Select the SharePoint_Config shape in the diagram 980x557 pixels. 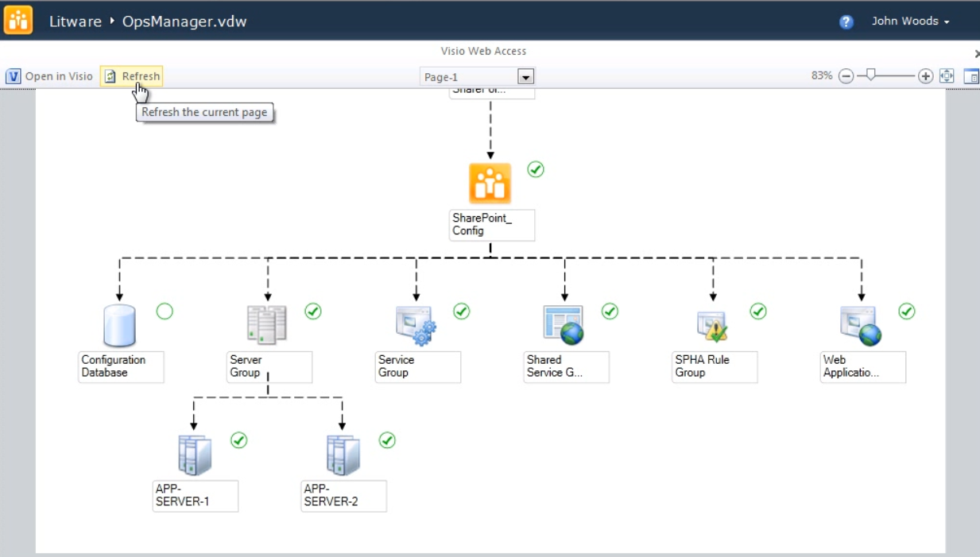490,181
